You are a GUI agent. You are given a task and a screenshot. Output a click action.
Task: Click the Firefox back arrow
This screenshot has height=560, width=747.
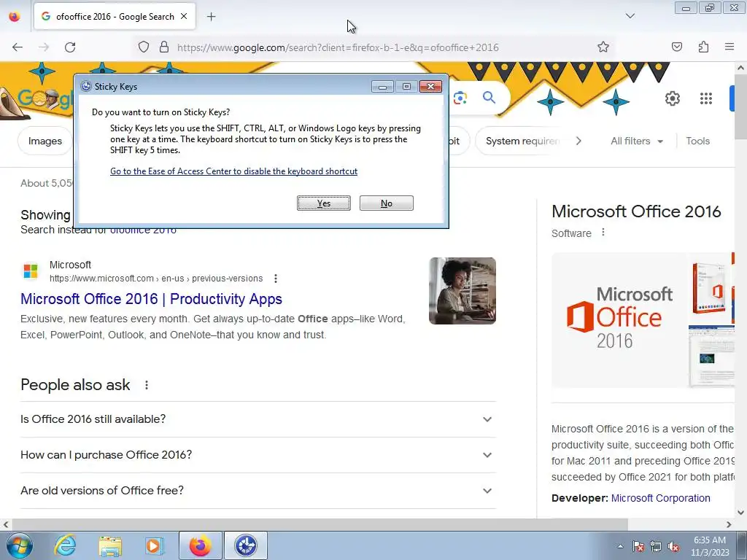tap(18, 47)
